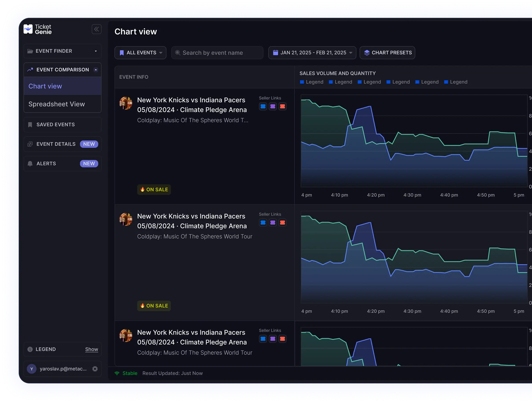The width and height of the screenshot is (532, 403).
Task: Open second event title New York Knicks vs Indiana Pacers
Action: pos(191,216)
